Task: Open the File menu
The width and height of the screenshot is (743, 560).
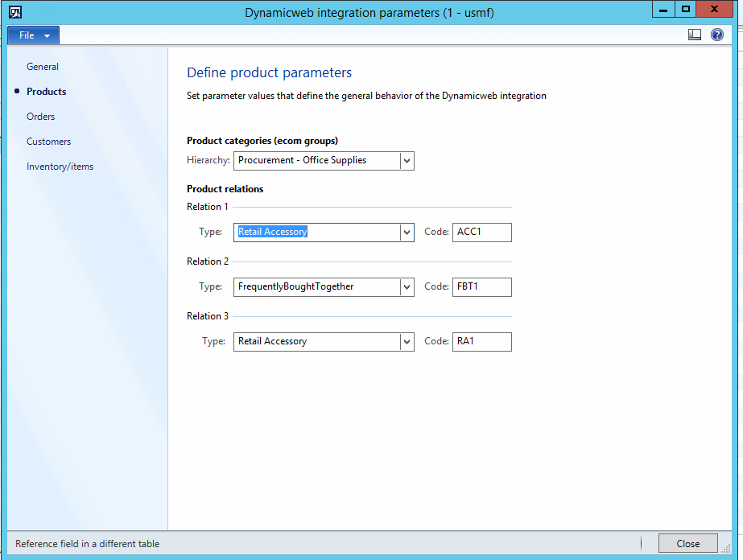Action: (x=33, y=35)
